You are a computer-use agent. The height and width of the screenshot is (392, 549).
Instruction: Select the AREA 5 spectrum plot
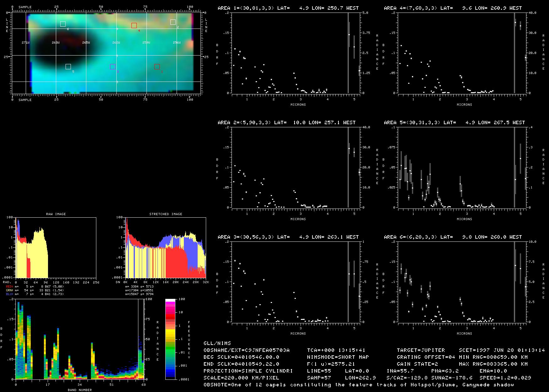[x=461, y=167]
